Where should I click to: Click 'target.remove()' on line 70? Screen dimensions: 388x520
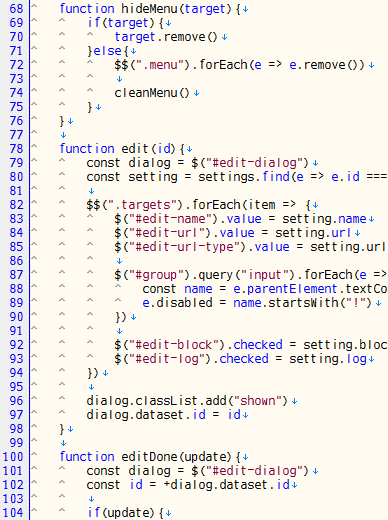point(166,37)
